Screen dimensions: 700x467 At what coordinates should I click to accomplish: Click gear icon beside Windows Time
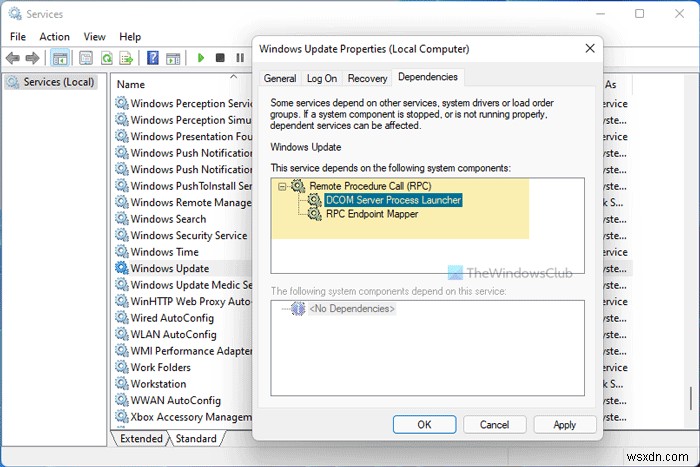(121, 251)
